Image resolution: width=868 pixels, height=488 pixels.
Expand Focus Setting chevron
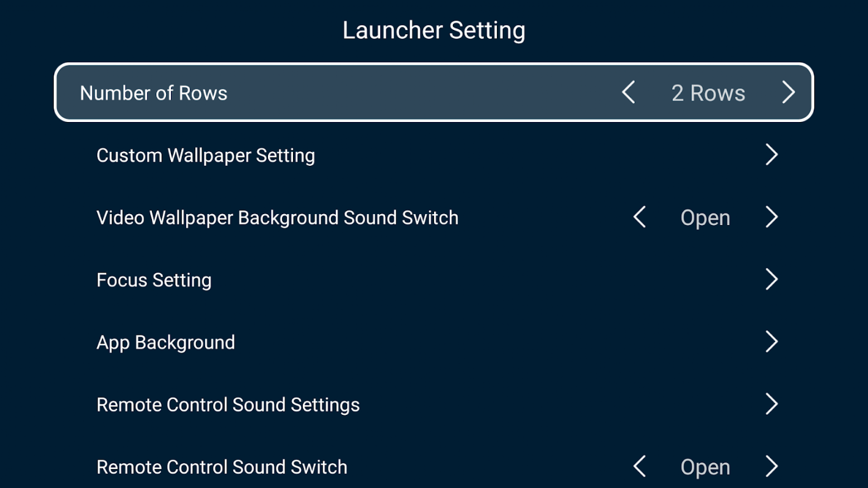click(x=772, y=279)
